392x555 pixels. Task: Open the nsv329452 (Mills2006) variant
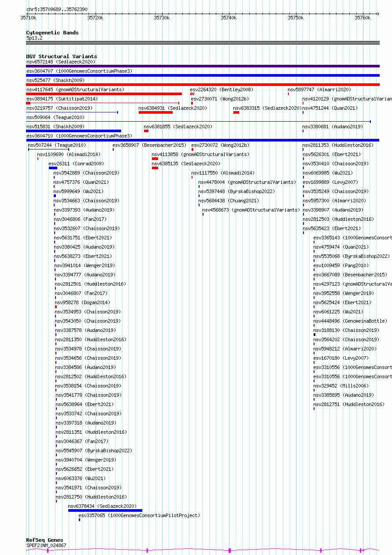pyautogui.click(x=340, y=386)
